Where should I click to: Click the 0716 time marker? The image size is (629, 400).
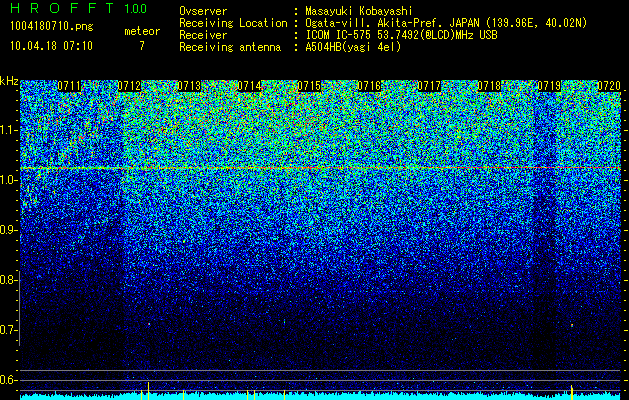(369, 86)
